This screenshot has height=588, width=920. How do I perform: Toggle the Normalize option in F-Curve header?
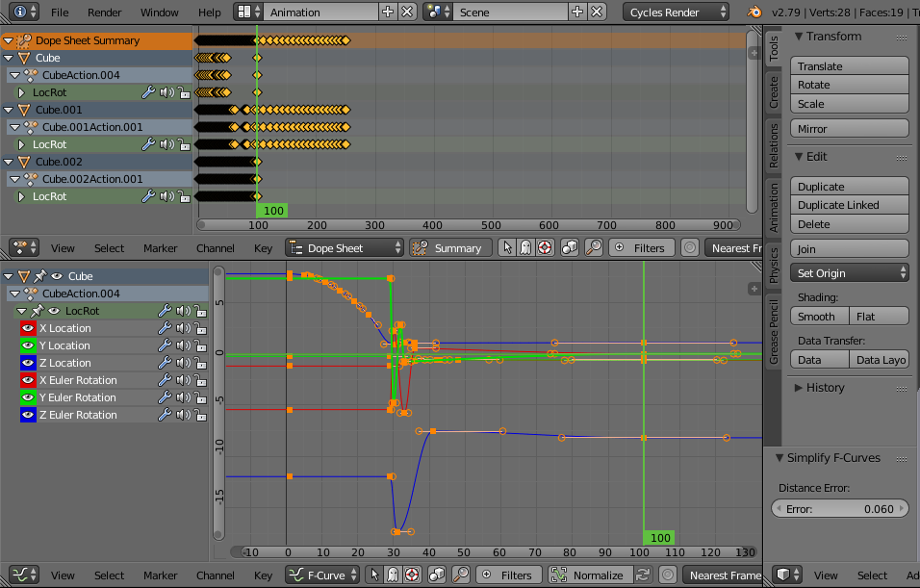click(x=591, y=575)
